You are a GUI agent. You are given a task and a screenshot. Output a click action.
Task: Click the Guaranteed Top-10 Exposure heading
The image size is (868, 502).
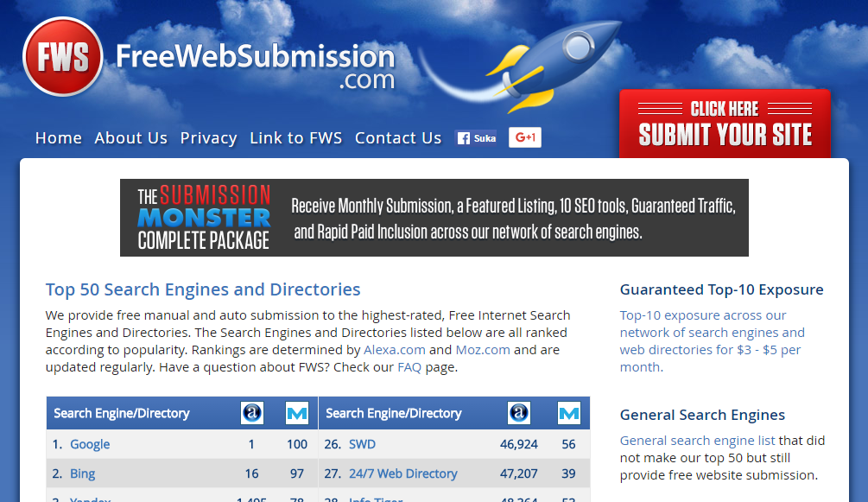pos(722,289)
